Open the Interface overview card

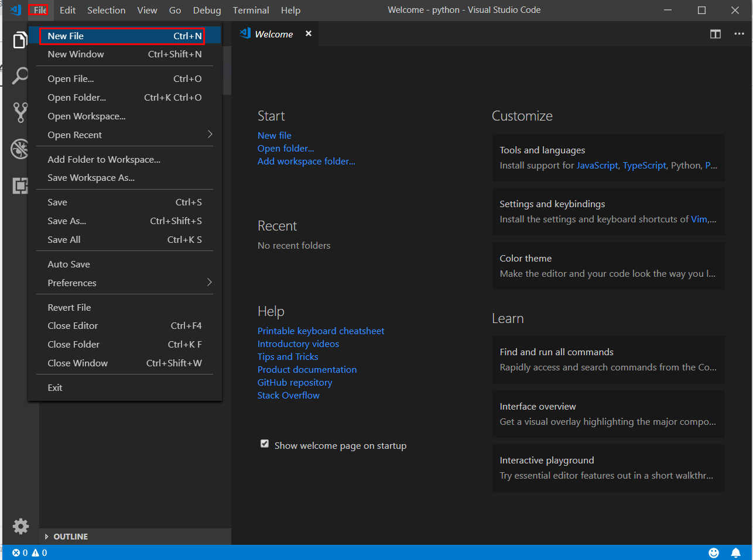click(x=608, y=414)
